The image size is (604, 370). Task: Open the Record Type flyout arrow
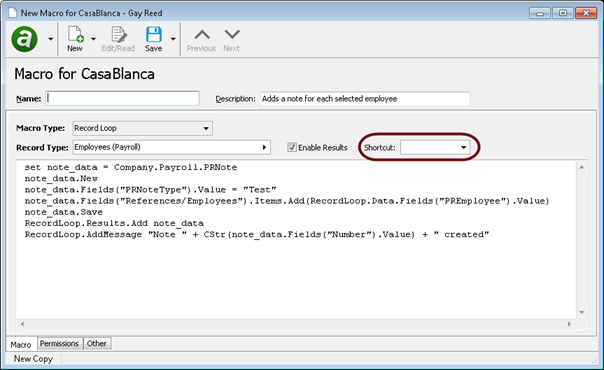coord(264,147)
